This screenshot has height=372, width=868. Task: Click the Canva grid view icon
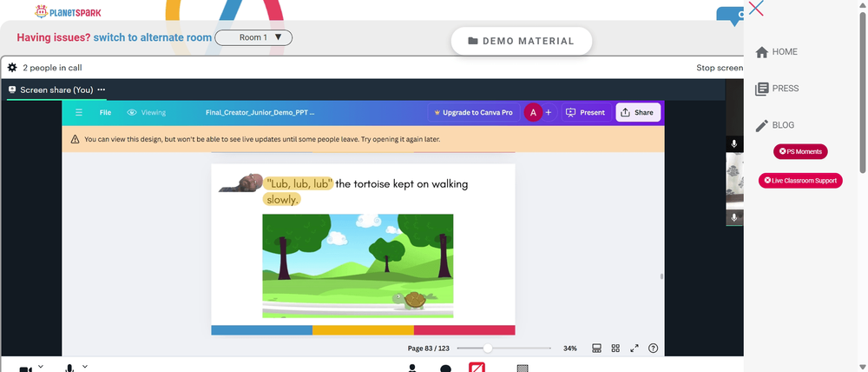[x=615, y=349]
